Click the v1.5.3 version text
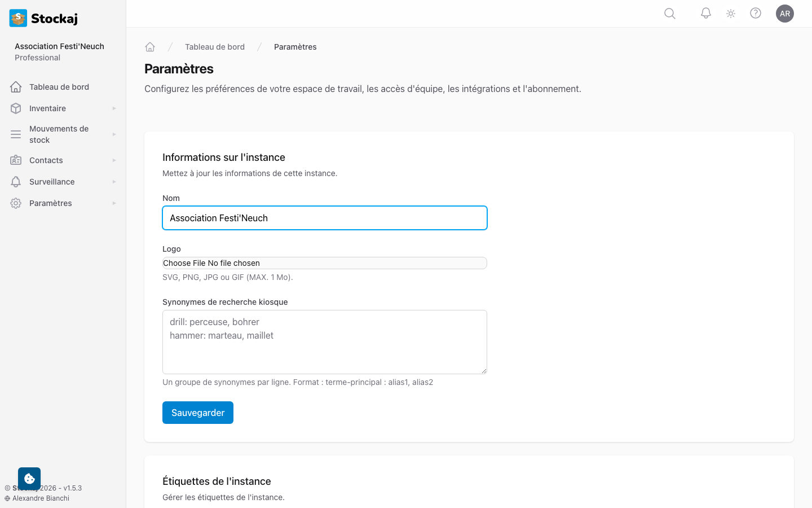Screen dimensions: 812x508 coord(73,488)
